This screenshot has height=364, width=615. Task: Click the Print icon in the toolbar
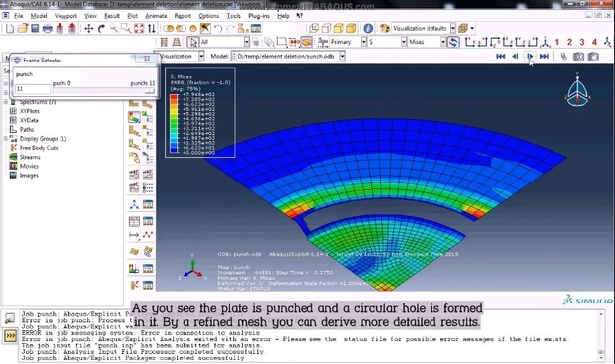(x=47, y=28)
